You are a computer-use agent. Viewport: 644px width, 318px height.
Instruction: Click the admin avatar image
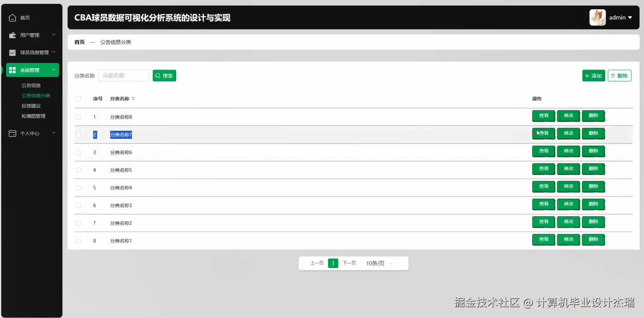[x=597, y=18]
